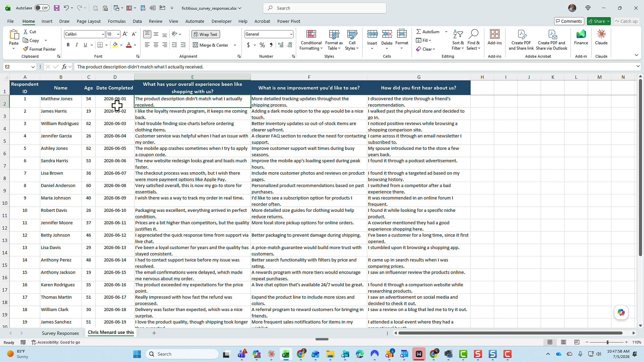Image resolution: width=644 pixels, height=362 pixels.
Task: Undo the last action
Action: pos(66,8)
